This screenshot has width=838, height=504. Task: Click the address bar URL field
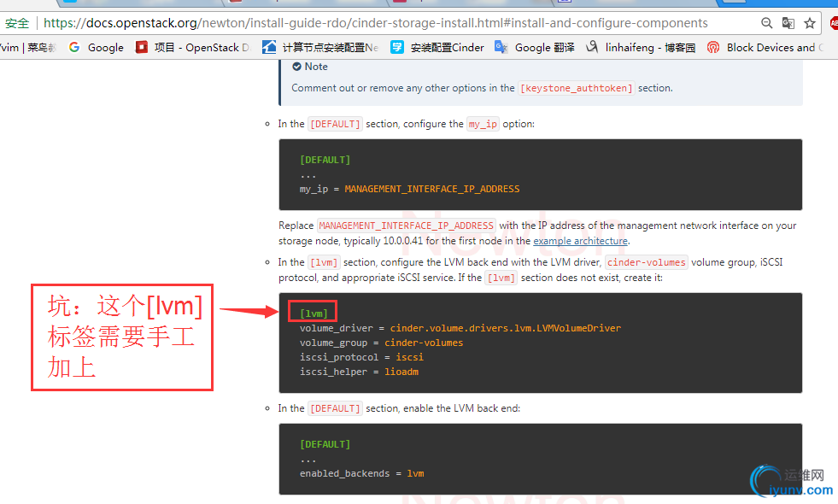pos(375,23)
